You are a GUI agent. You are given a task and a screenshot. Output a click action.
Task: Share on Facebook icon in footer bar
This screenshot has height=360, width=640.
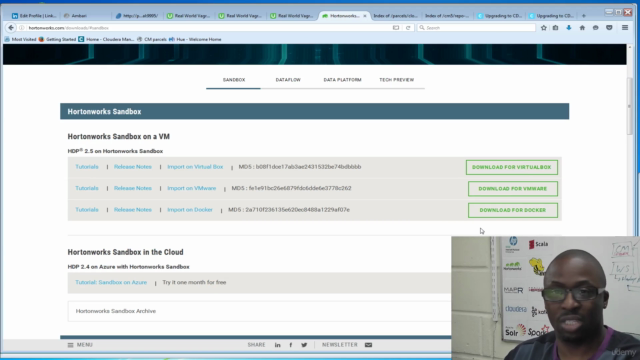point(291,345)
